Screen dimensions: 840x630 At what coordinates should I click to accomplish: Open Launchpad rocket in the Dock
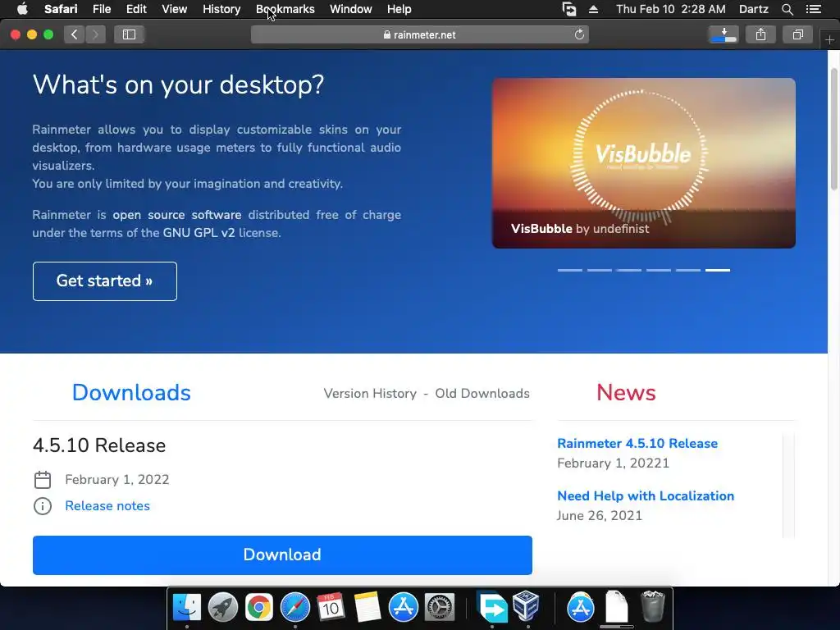coord(223,607)
